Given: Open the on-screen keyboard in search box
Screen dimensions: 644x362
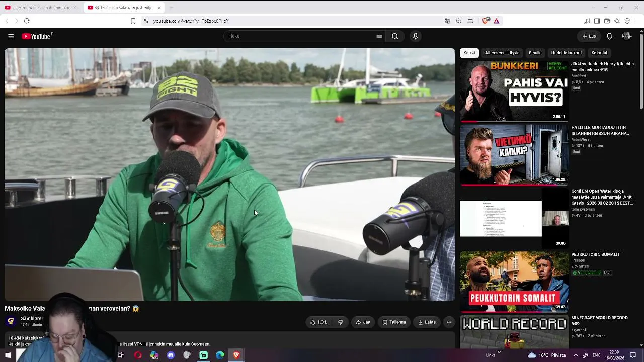Looking at the screenshot, I should [379, 36].
